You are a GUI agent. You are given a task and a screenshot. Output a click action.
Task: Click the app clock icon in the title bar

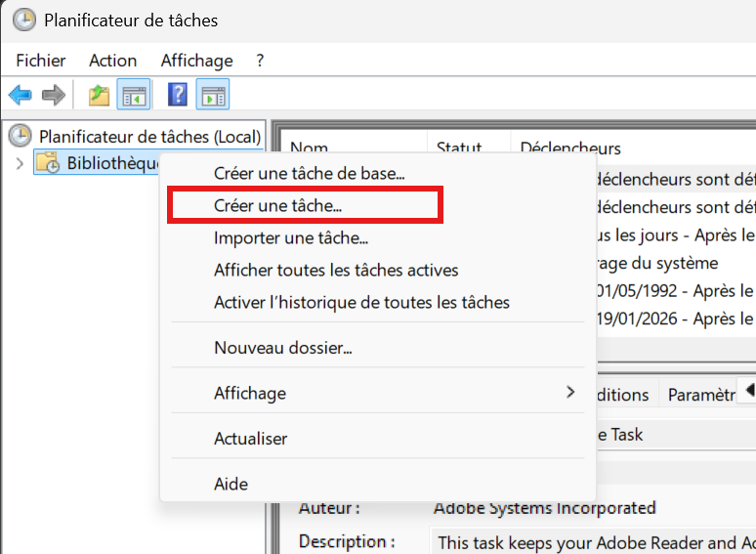pos(24,21)
